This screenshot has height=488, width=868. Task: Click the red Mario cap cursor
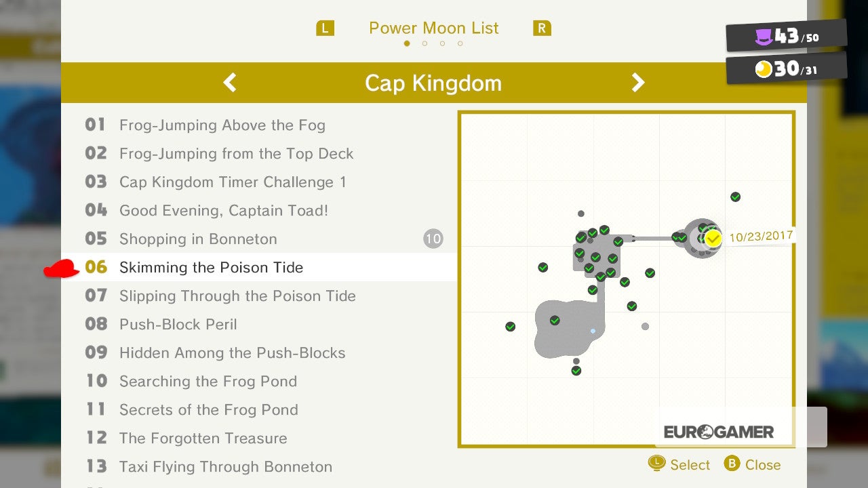tap(62, 268)
